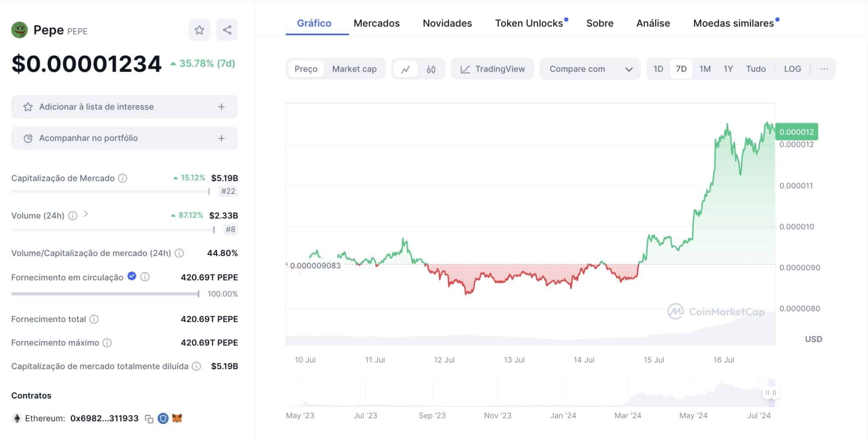Copy the Ethereum contract address

tap(149, 419)
